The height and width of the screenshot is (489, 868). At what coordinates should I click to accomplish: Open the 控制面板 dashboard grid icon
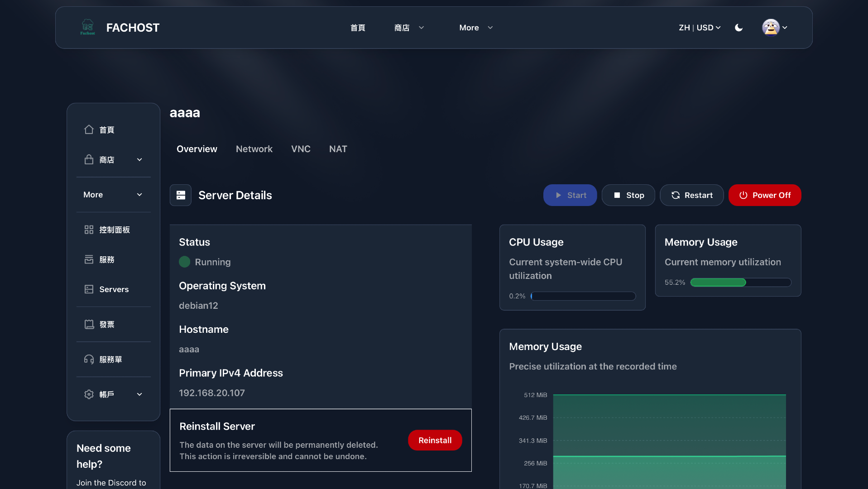pos(89,230)
